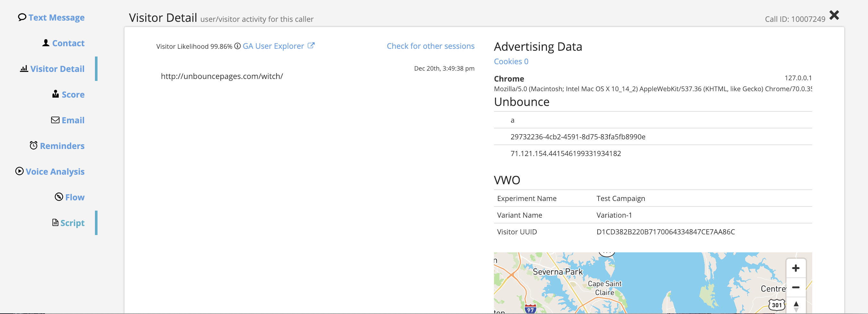
Task: Click the Reminders alarm clock icon
Action: click(x=33, y=145)
